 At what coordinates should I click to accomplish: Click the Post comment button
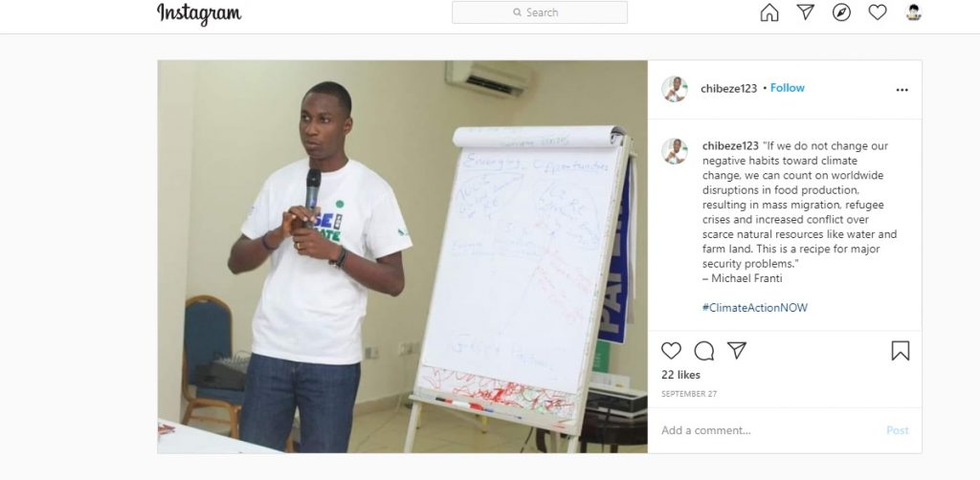[898, 430]
